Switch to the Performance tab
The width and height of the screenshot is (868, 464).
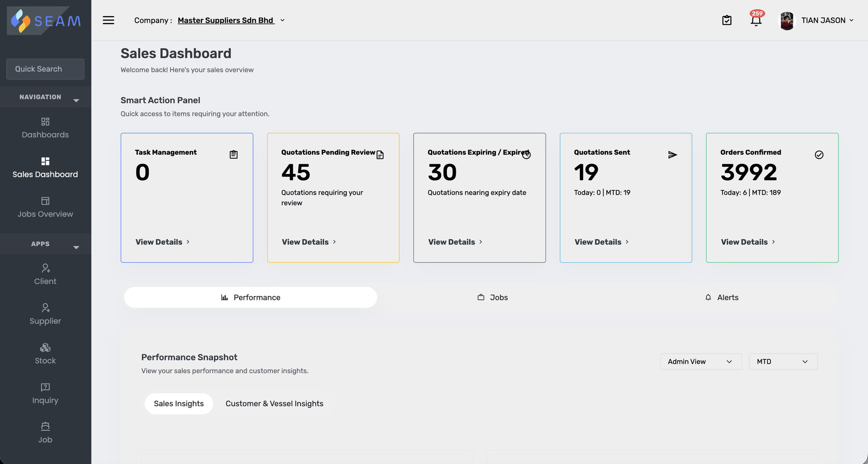250,298
